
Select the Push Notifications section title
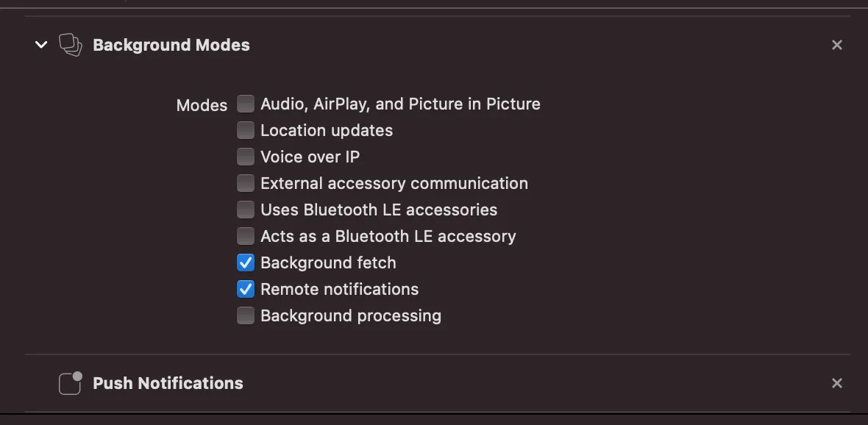168,383
